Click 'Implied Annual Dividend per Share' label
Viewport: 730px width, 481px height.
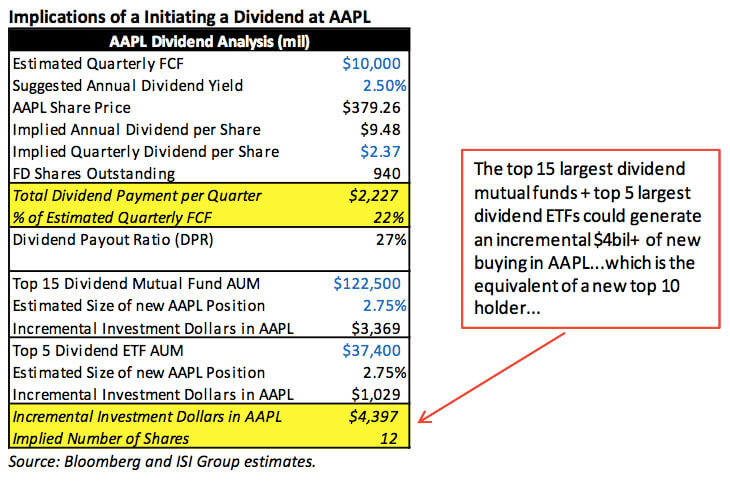pos(136,129)
